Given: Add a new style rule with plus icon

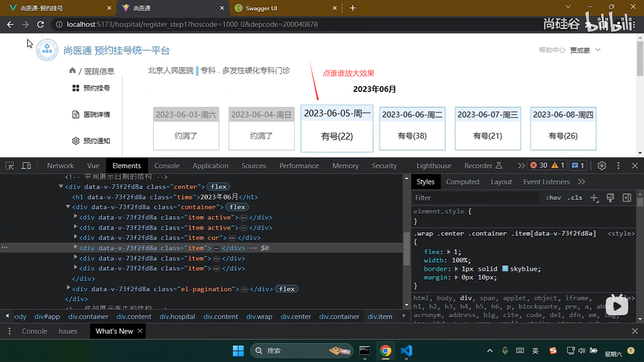Looking at the screenshot, I should click(594, 198).
